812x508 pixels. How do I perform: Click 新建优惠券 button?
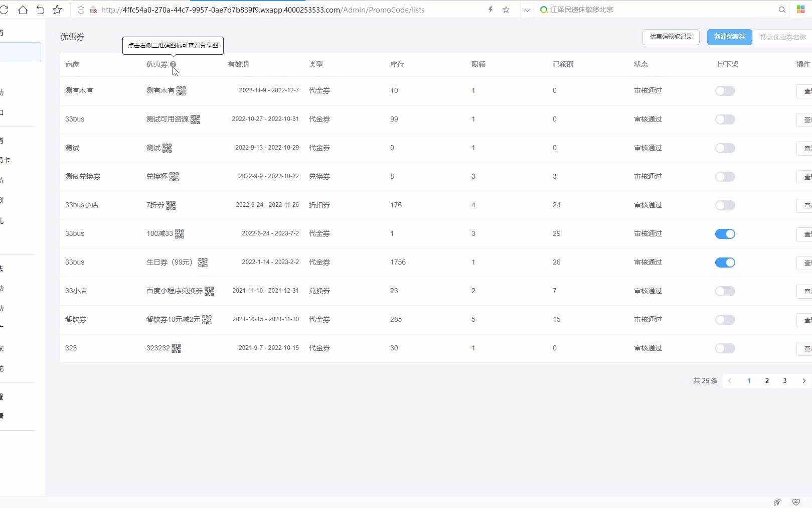tap(730, 37)
